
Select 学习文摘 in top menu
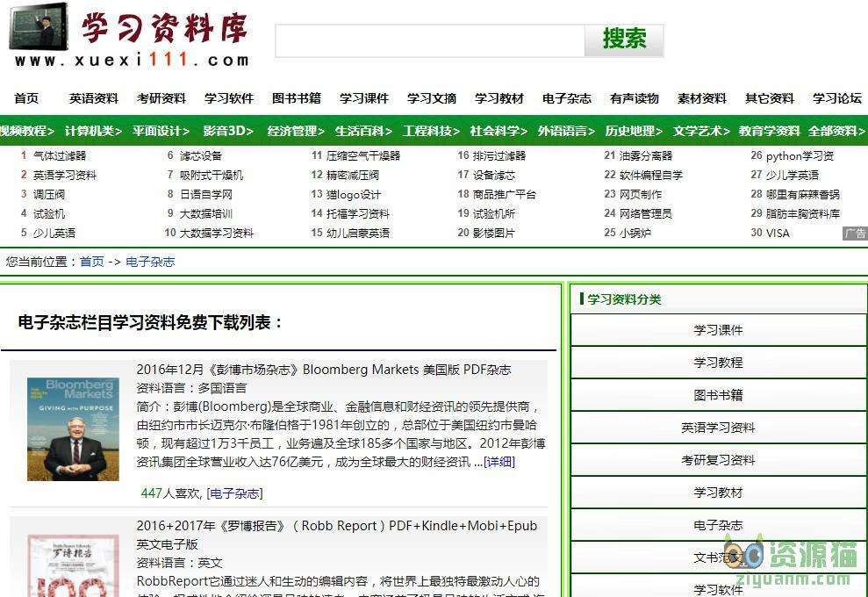[431, 98]
